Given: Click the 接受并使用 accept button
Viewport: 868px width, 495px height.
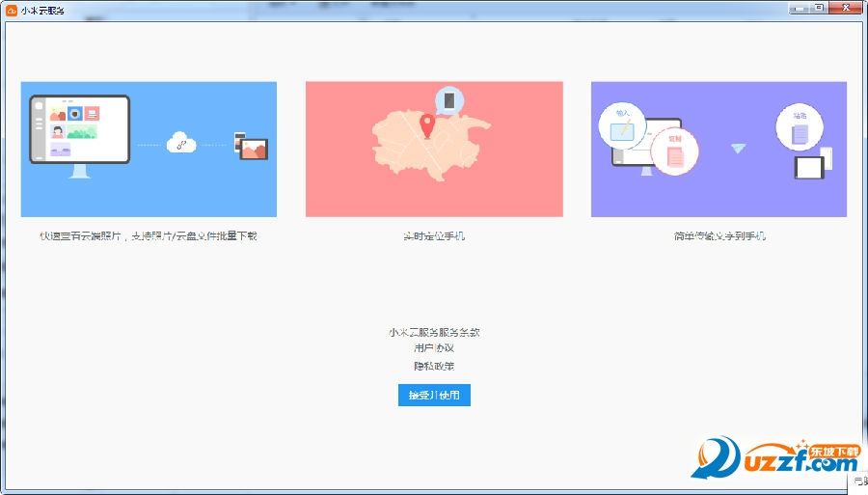Looking at the screenshot, I should (x=434, y=395).
